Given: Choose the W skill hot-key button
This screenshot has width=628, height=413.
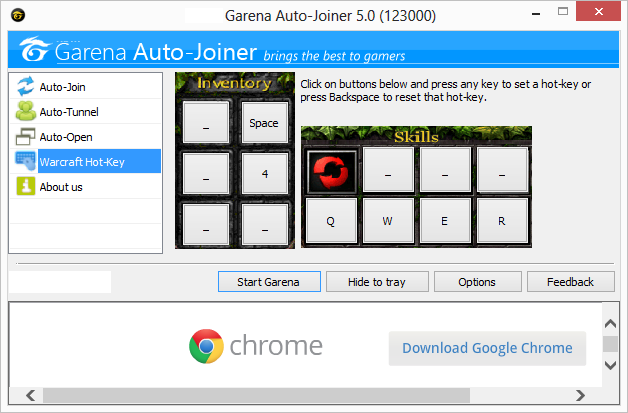Looking at the screenshot, I should pyautogui.click(x=388, y=220).
